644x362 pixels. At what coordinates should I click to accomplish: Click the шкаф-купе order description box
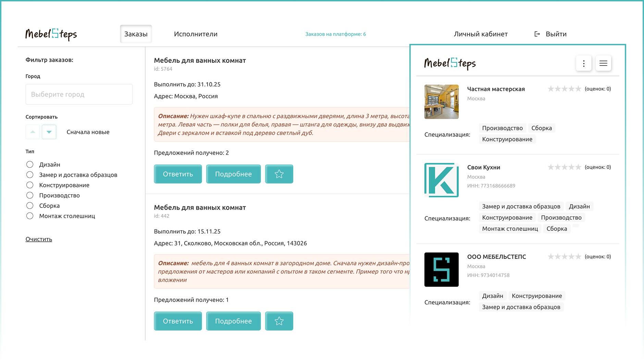282,124
